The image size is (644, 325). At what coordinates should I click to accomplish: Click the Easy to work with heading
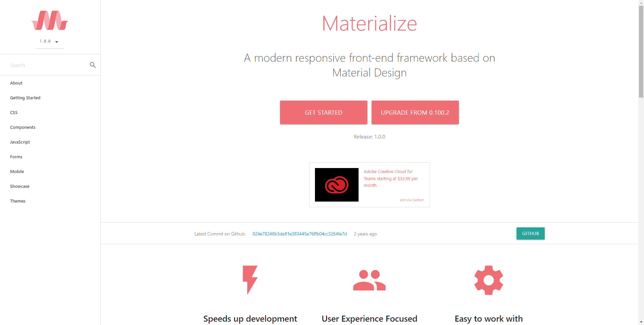tap(489, 319)
